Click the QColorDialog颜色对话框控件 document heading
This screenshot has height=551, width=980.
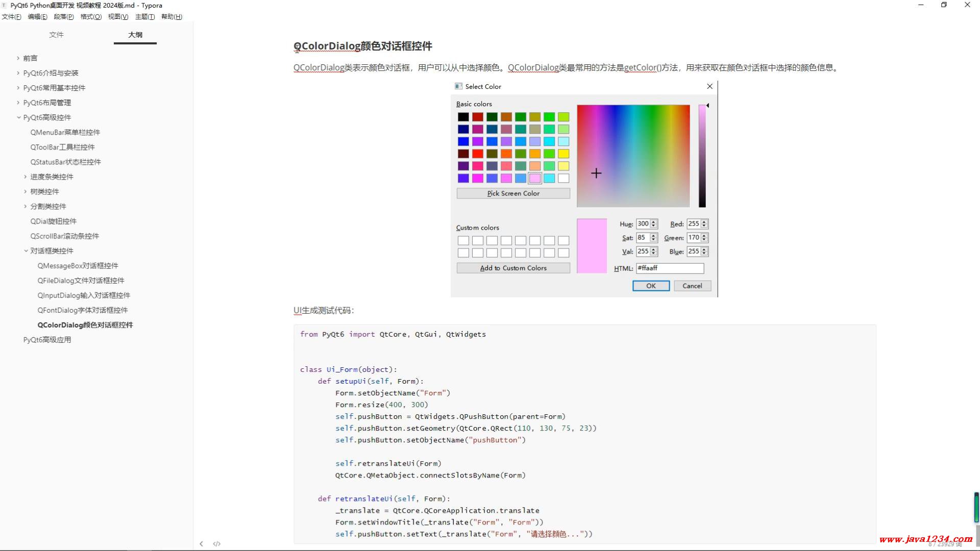[362, 46]
